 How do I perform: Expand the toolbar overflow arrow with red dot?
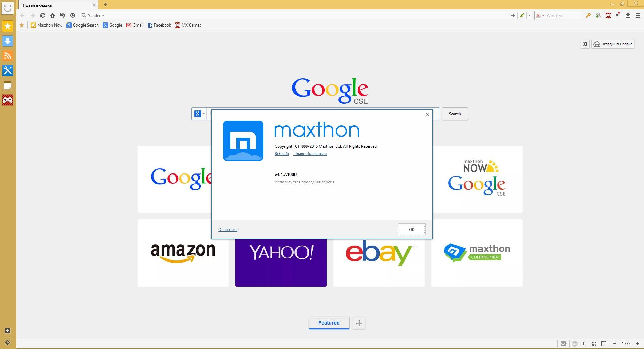coord(618,15)
